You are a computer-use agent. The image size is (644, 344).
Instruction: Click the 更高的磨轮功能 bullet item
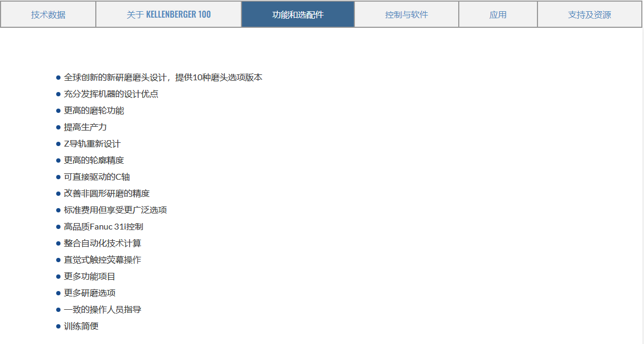coord(94,111)
